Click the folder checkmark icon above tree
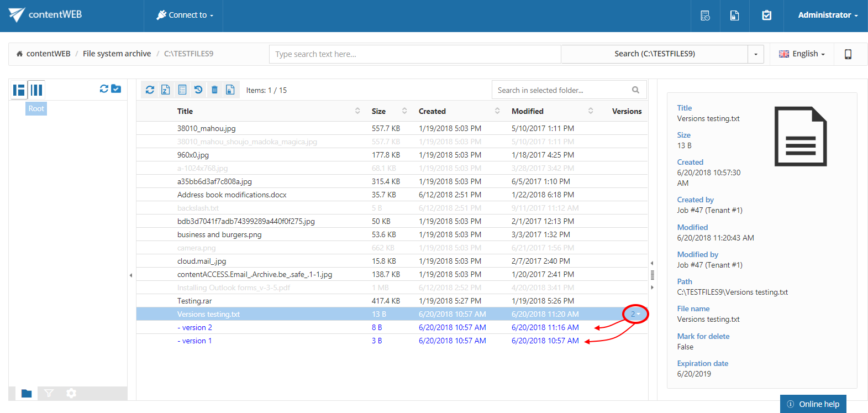This screenshot has height=413, width=868. 116,88
